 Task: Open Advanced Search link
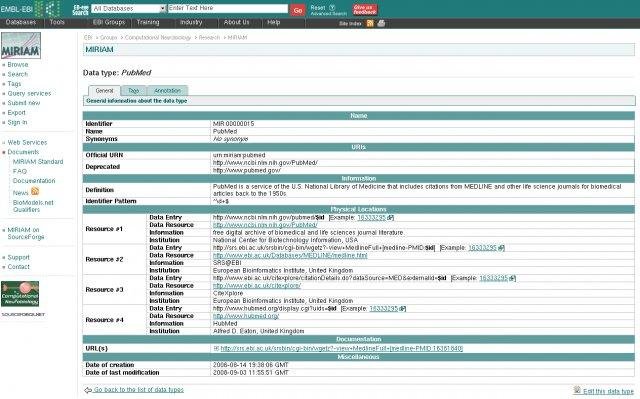point(329,13)
